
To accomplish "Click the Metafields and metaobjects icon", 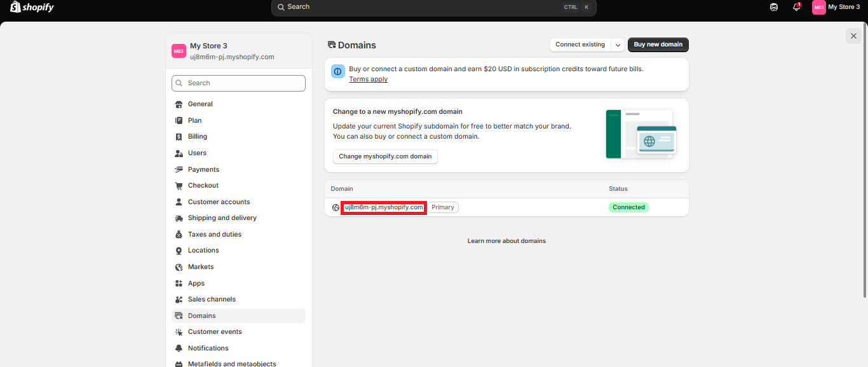I will pyautogui.click(x=179, y=364).
